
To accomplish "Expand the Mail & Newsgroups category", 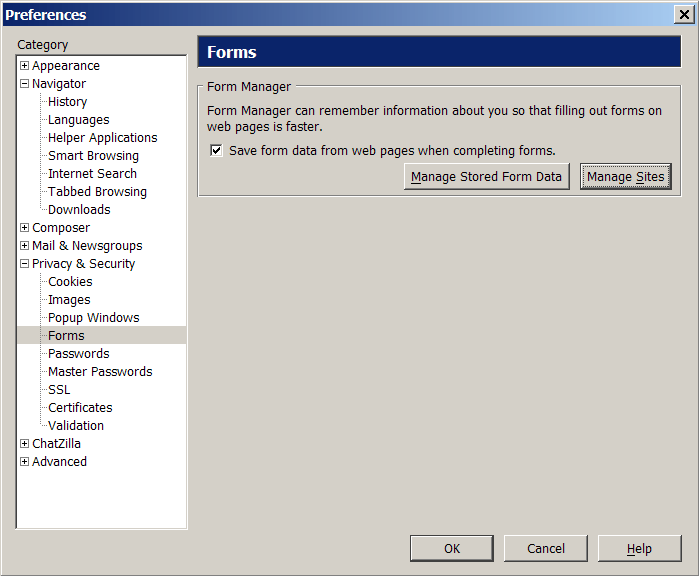I will pyautogui.click(x=25, y=246).
